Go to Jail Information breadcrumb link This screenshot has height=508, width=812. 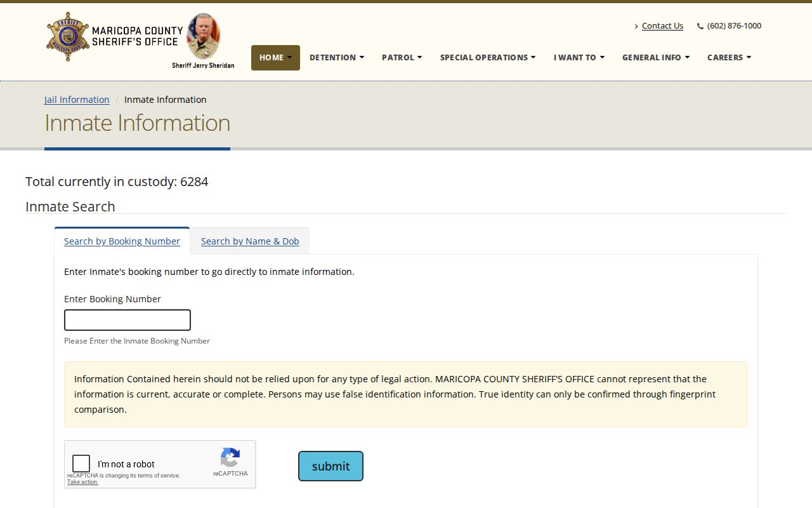[77, 100]
